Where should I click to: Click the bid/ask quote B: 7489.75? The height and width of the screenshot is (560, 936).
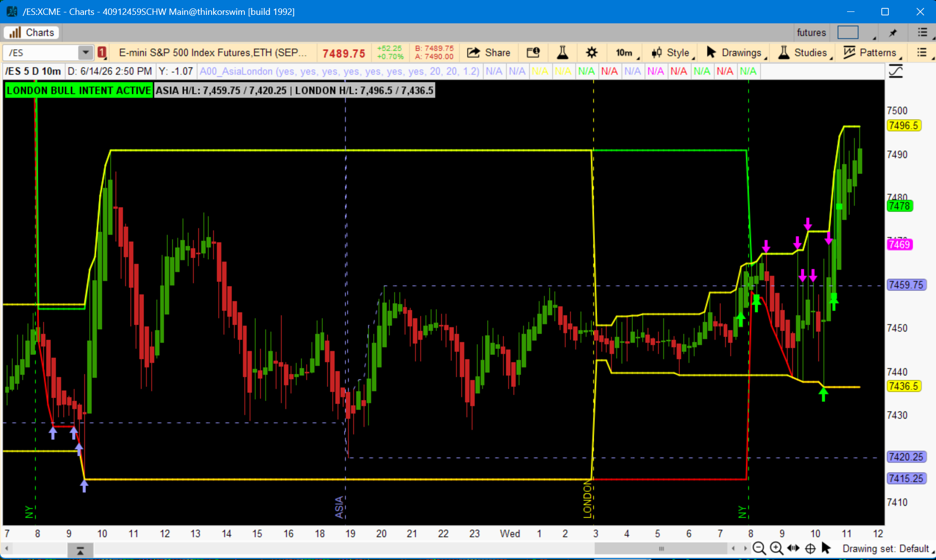coord(434,49)
